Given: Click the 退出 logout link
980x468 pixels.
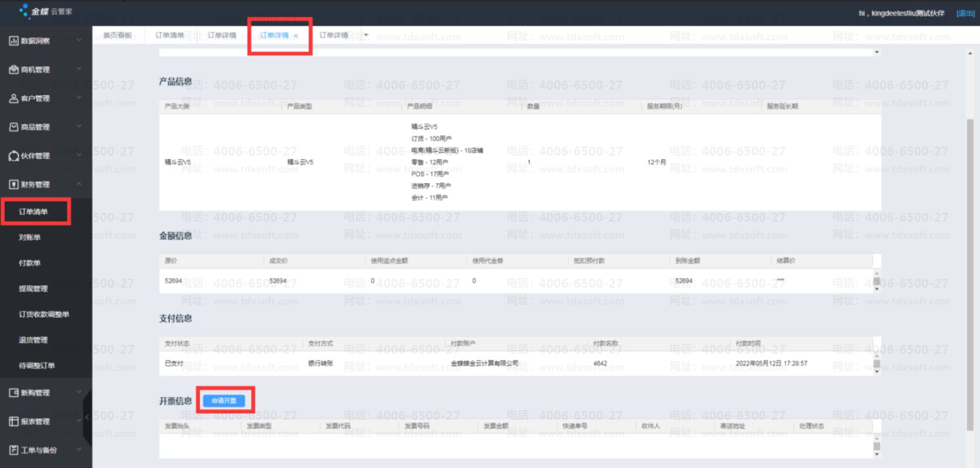Looking at the screenshot, I should pyautogui.click(x=965, y=13).
